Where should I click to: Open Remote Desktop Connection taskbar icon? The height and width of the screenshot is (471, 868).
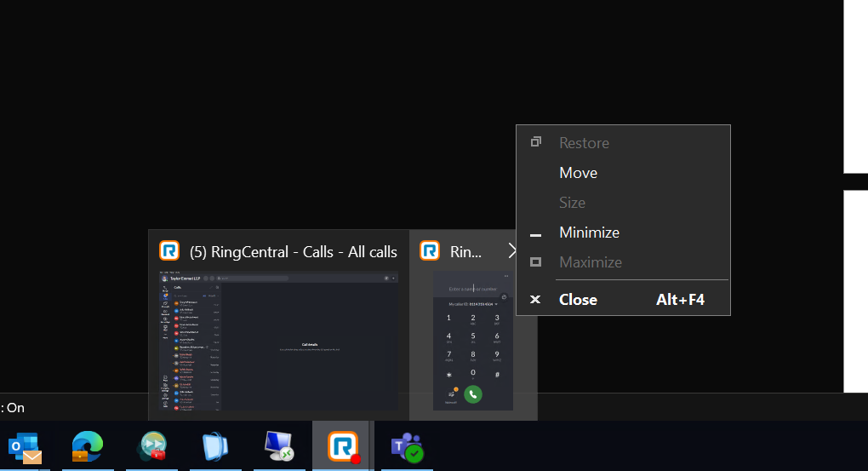tap(279, 446)
